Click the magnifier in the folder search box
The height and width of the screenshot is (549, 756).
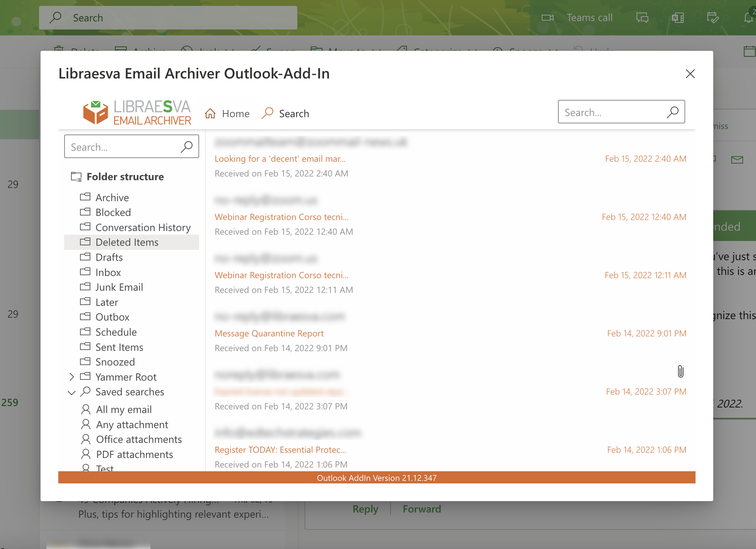click(187, 146)
